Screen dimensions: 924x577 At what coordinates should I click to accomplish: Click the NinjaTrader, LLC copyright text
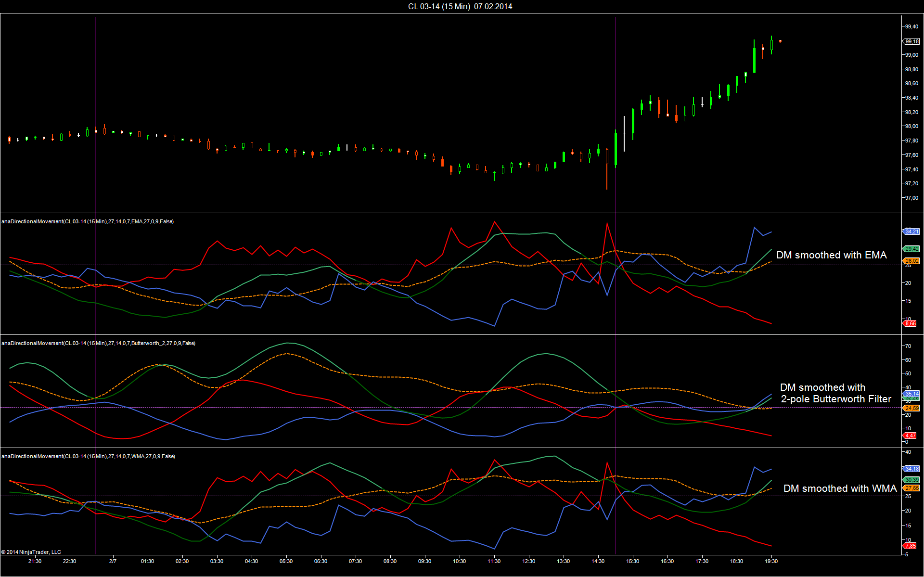pos(31,552)
